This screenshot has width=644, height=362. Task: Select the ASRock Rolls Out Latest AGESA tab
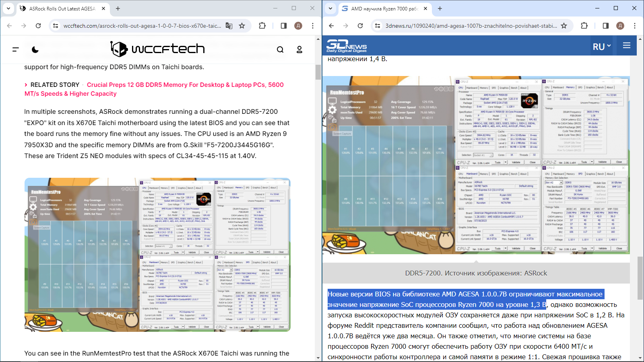[x=62, y=8]
